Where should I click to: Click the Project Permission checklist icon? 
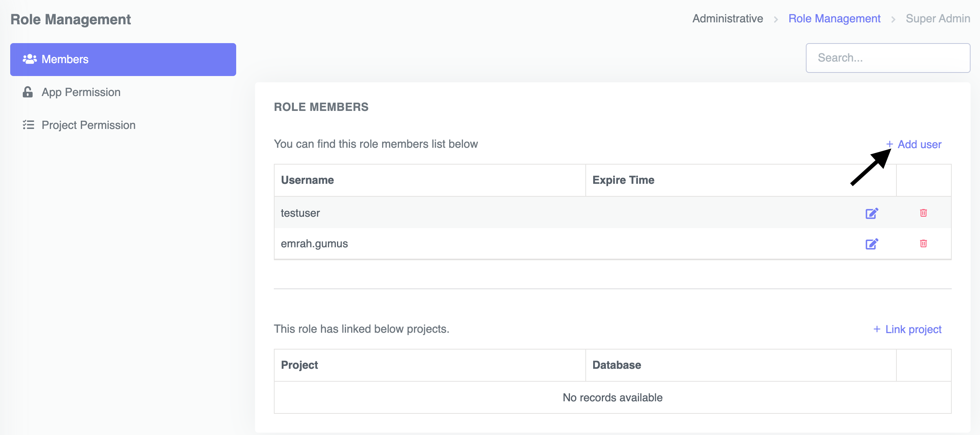point(28,125)
